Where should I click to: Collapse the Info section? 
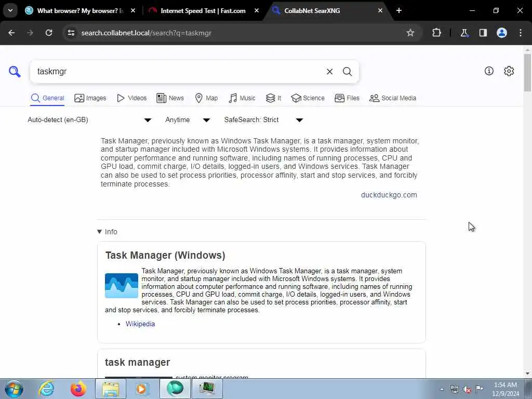(107, 232)
